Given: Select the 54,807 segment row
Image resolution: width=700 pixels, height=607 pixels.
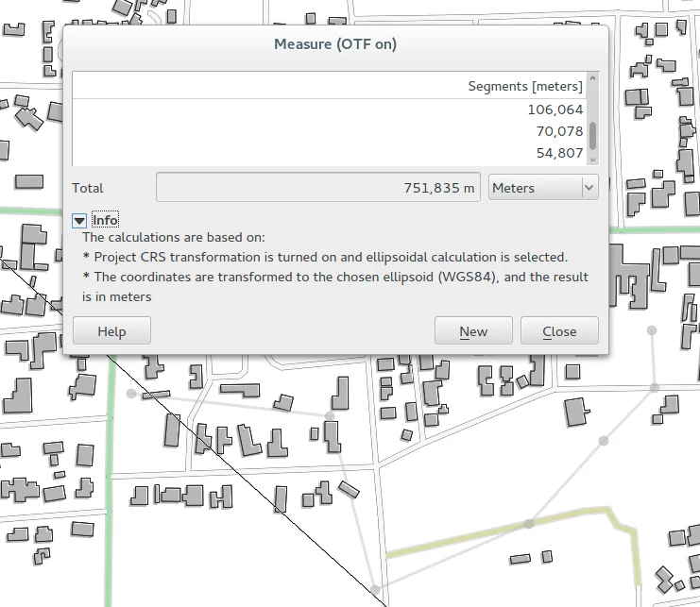Looking at the screenshot, I should click(x=329, y=153).
